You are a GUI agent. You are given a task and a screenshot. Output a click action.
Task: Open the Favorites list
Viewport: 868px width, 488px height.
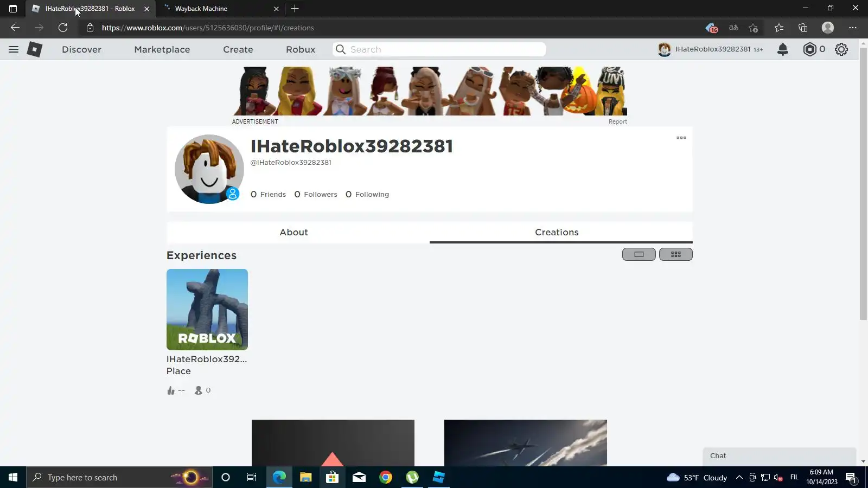tap(779, 28)
